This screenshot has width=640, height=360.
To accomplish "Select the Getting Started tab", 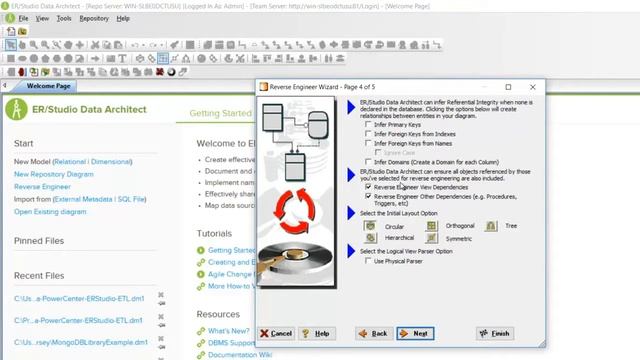I will coord(220,113).
